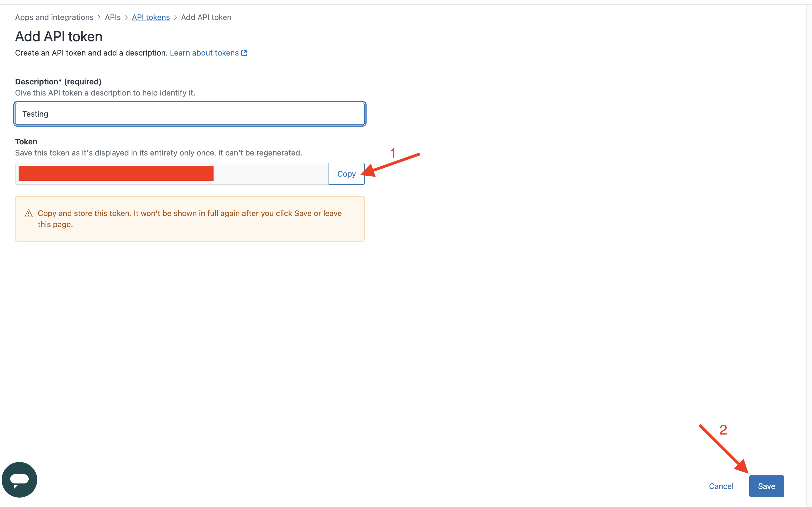Click the Learn about tokens link
This screenshot has height=507, width=812.
[205, 53]
